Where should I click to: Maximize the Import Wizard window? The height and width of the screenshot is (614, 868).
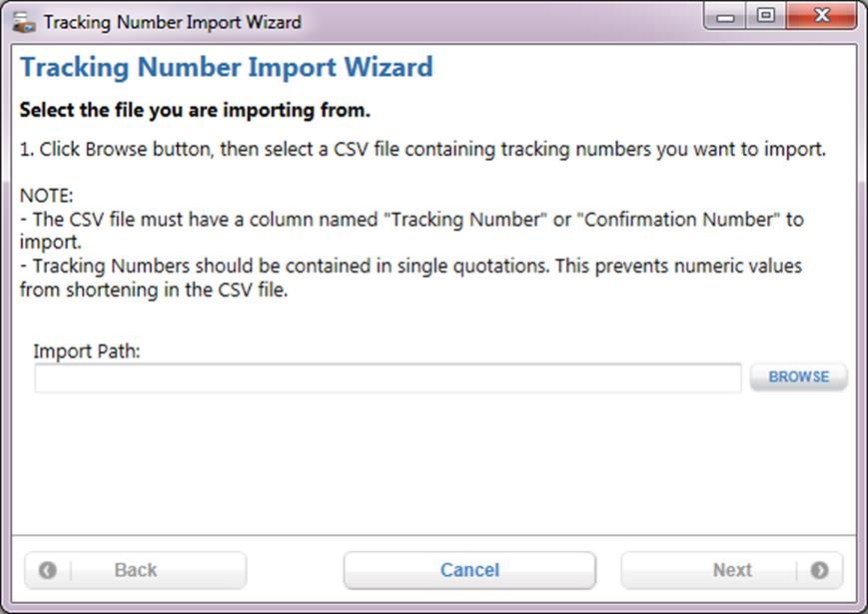(766, 16)
